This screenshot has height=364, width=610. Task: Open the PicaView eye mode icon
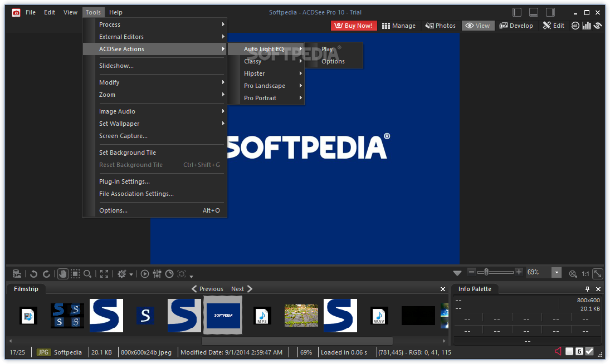click(x=598, y=26)
